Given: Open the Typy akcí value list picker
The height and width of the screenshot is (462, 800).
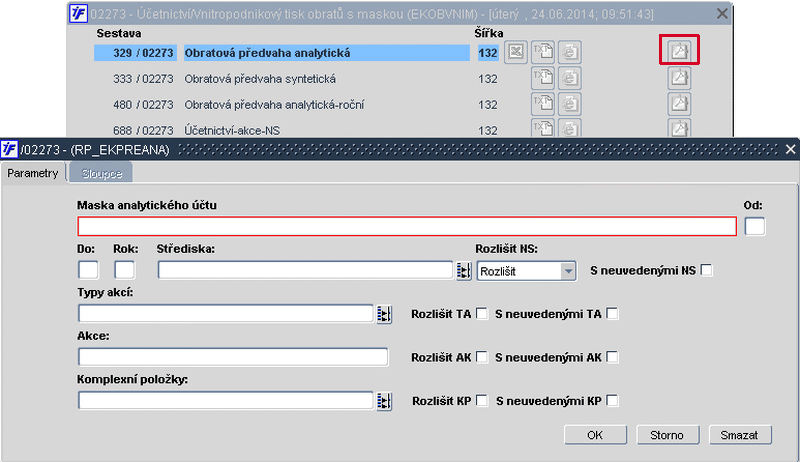Looking at the screenshot, I should [x=384, y=314].
